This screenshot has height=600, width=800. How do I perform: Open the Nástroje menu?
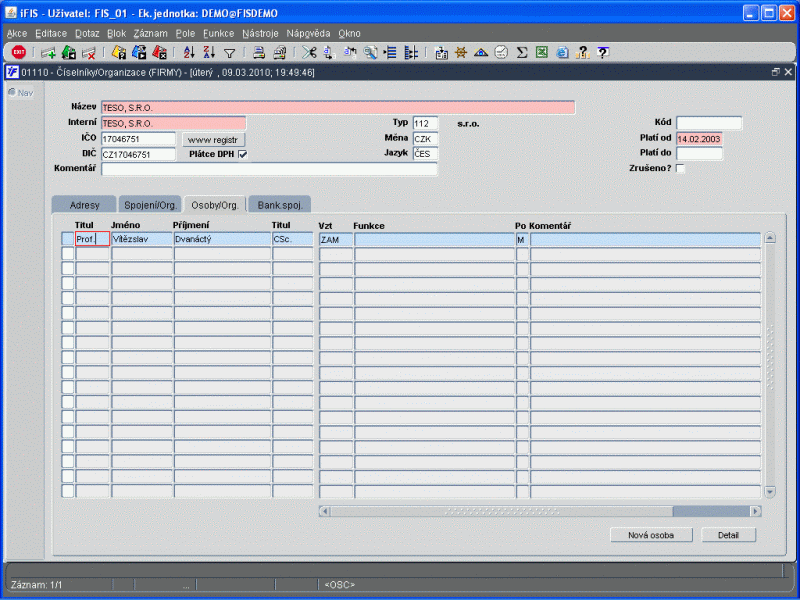coord(260,34)
